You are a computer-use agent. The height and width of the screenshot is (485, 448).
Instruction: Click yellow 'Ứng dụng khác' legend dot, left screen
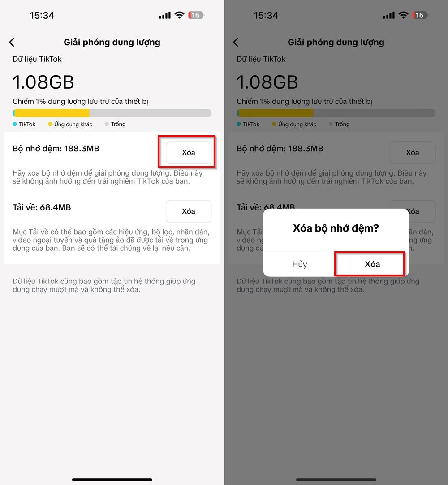point(50,124)
